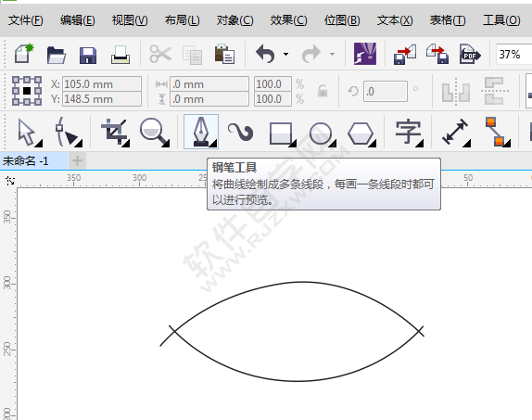The width and height of the screenshot is (532, 420).
Task: Click the mirror horizontally icon
Action: 456,91
